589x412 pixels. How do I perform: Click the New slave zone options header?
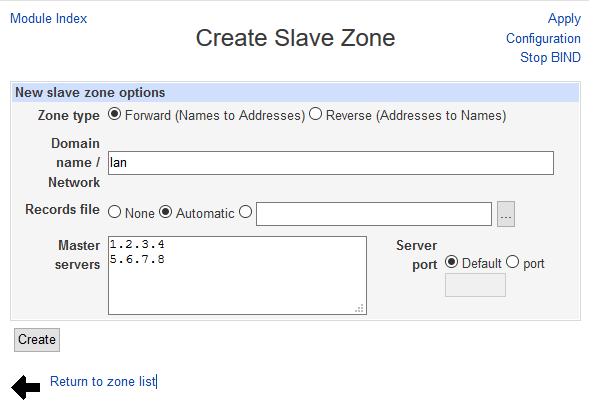[x=296, y=92]
